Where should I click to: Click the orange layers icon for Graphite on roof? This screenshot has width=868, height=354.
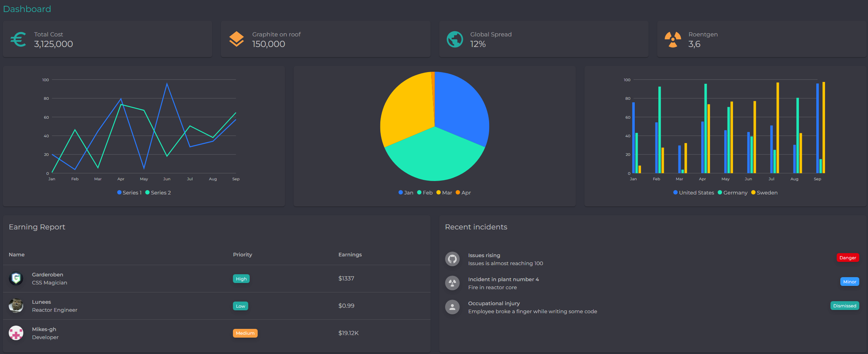tap(237, 39)
